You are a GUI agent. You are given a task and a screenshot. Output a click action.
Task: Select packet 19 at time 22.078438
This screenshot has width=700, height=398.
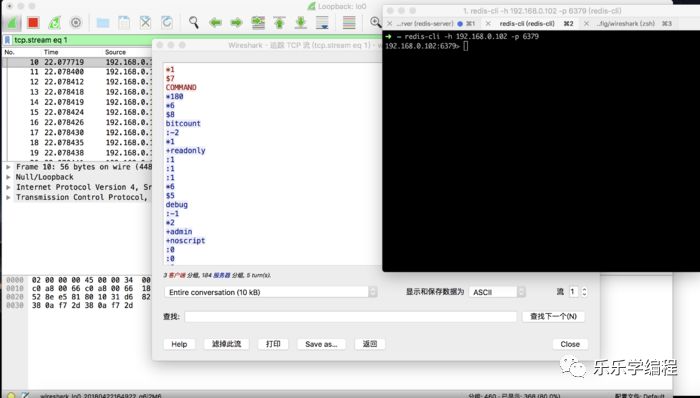click(77, 153)
